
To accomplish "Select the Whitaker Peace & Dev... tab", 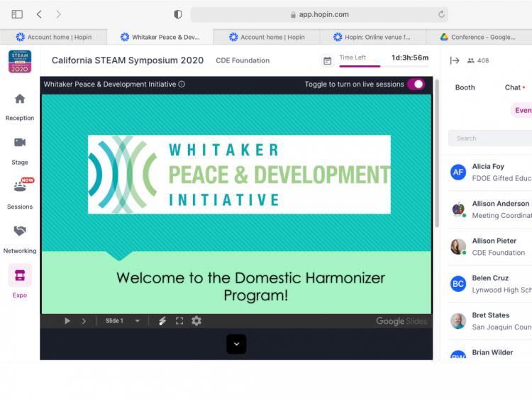I will pyautogui.click(x=160, y=37).
